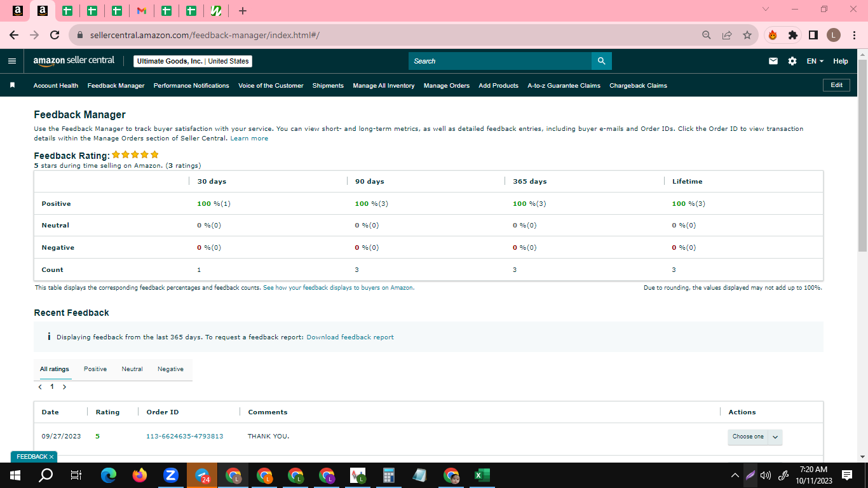The image size is (868, 488).
Task: Open the Chrome tab search chevron
Action: point(765,9)
